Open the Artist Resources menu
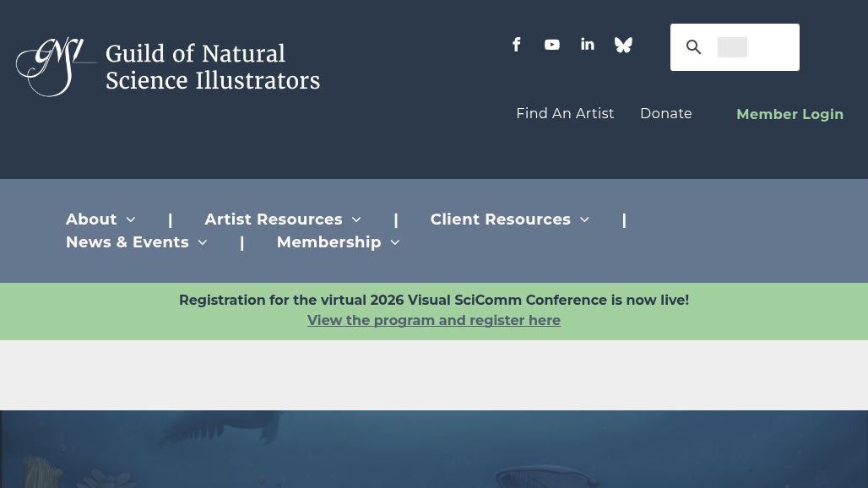 point(274,220)
